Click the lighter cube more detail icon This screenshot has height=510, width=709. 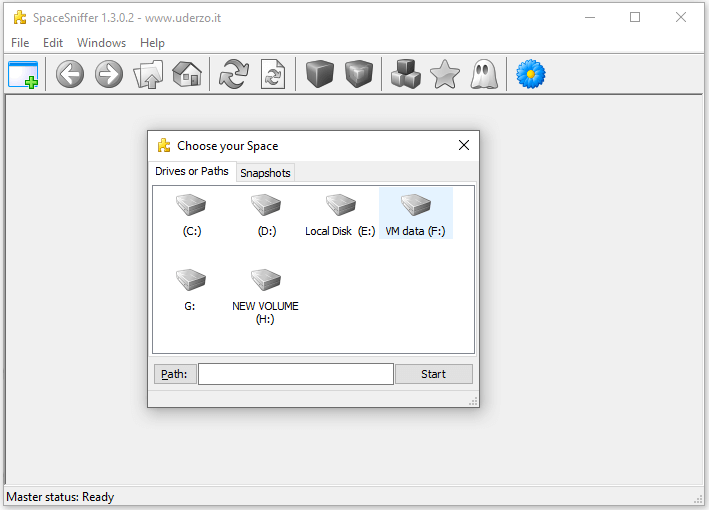click(x=359, y=74)
